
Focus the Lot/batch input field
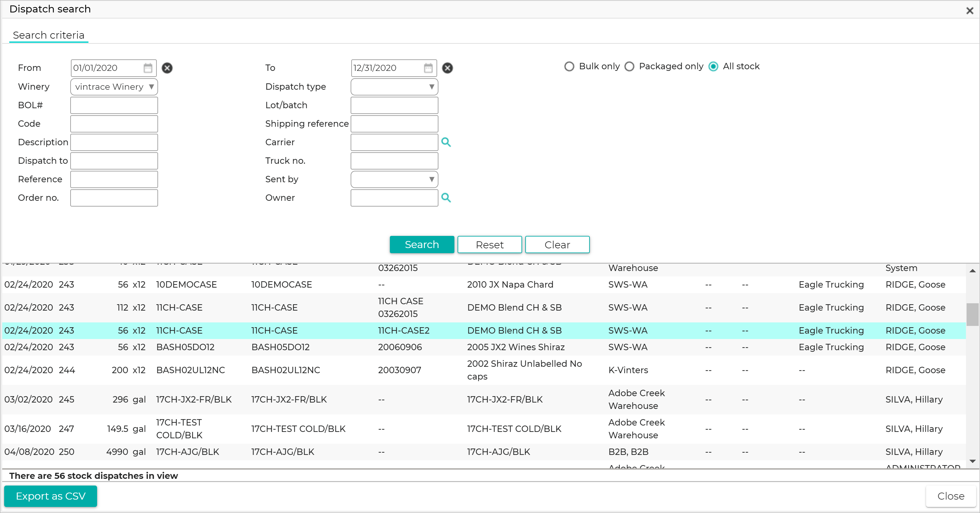click(x=394, y=105)
